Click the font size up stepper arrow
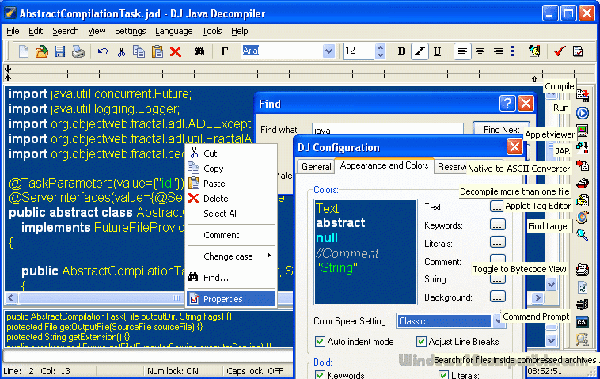The width and height of the screenshot is (600, 379). pyautogui.click(x=380, y=47)
